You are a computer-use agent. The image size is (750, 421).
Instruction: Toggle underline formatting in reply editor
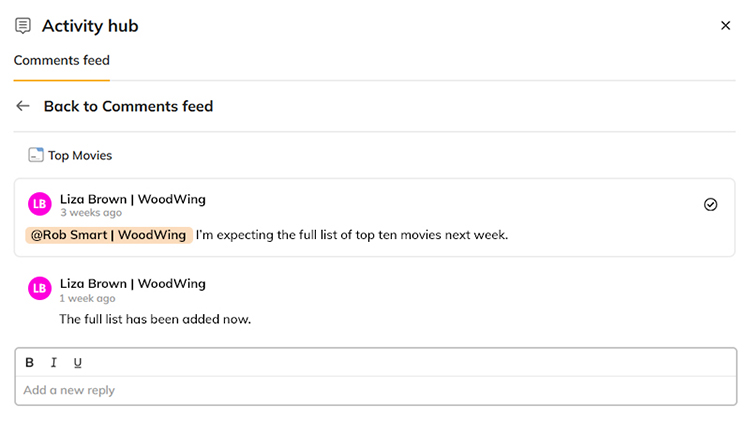78,362
